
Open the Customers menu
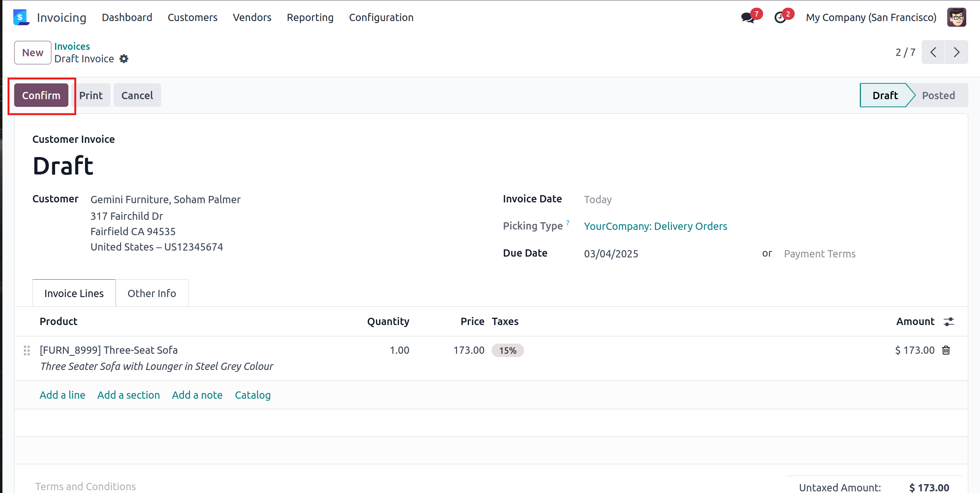(193, 17)
